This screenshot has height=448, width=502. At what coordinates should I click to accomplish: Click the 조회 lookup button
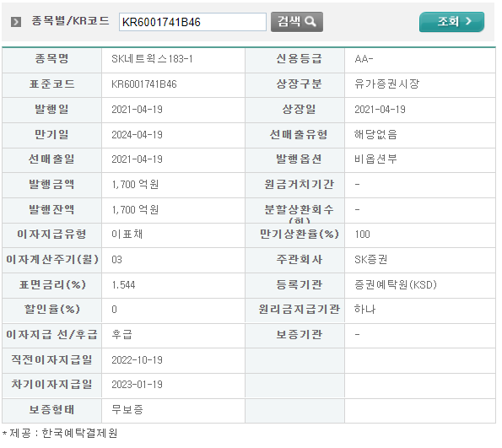[x=451, y=22]
